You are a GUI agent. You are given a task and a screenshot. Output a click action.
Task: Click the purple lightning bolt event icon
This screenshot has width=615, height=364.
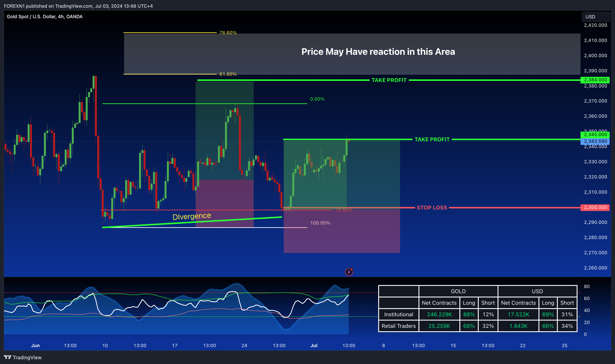(349, 272)
